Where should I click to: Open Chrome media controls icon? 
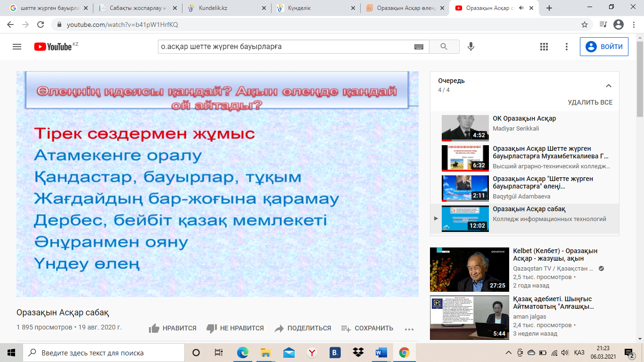[603, 25]
